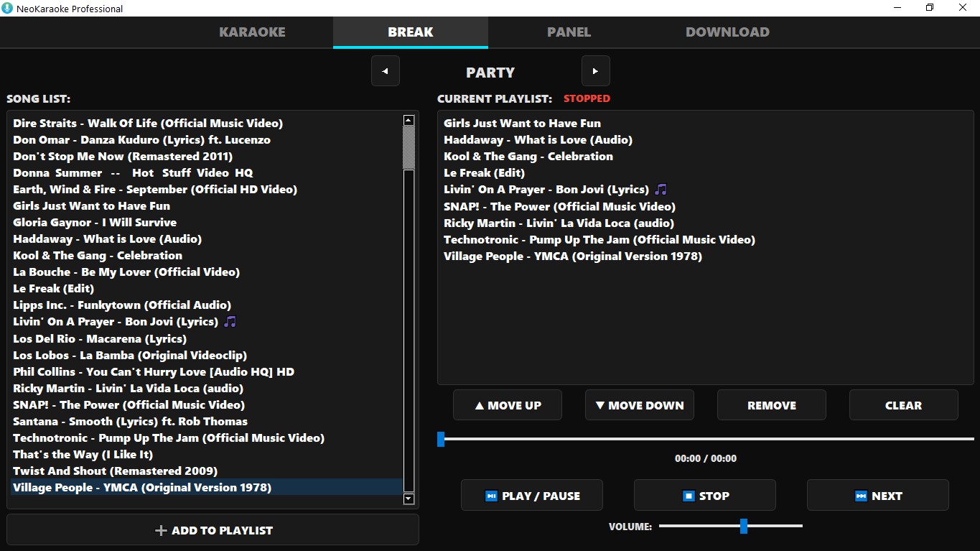Adjust the VOLUME slider
The width and height of the screenshot is (980, 551).
tap(744, 526)
